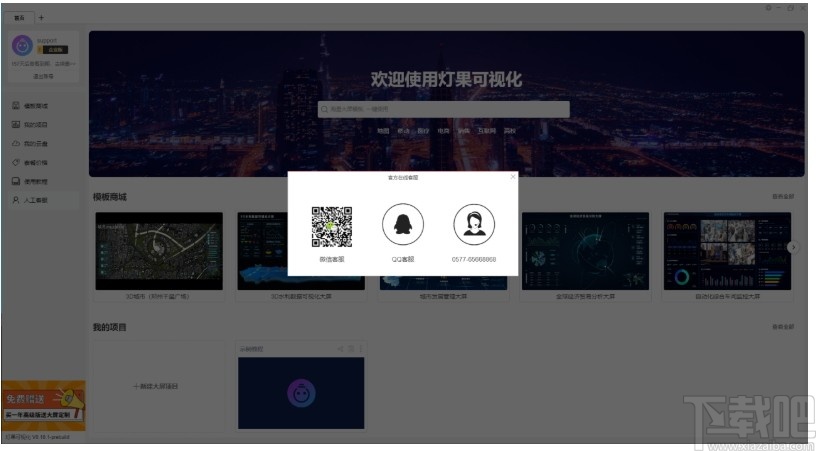Image resolution: width=818 pixels, height=451 pixels.
Task: Click the trial expiry renewal notice link
Action: pos(43,64)
